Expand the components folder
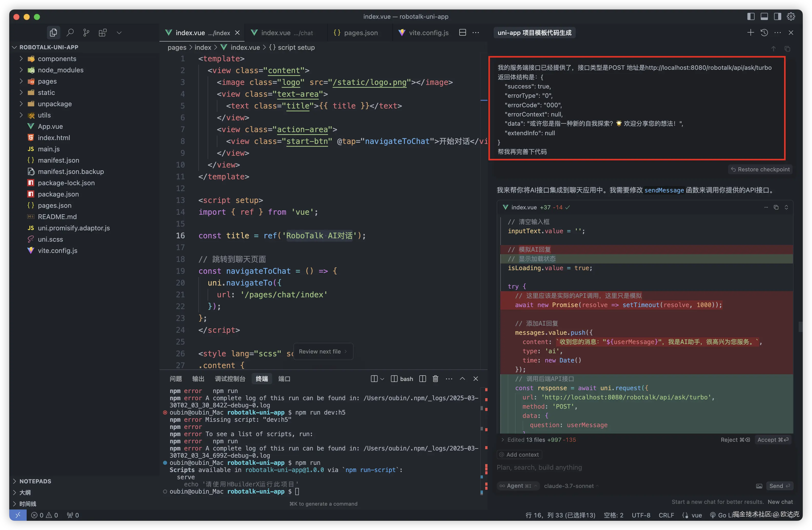 (x=57, y=59)
